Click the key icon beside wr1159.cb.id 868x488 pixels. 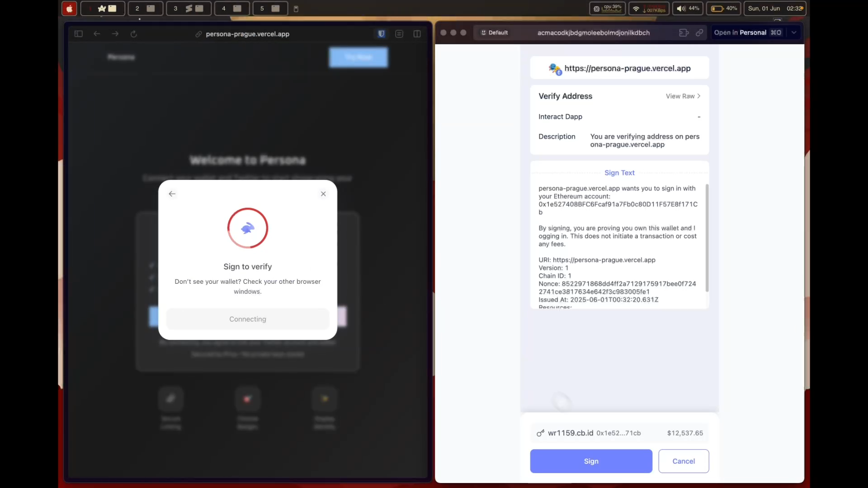[540, 433]
